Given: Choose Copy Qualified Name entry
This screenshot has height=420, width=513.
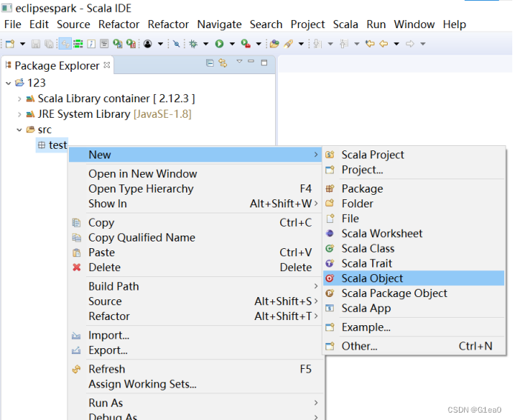Looking at the screenshot, I should pyautogui.click(x=196, y=238).
